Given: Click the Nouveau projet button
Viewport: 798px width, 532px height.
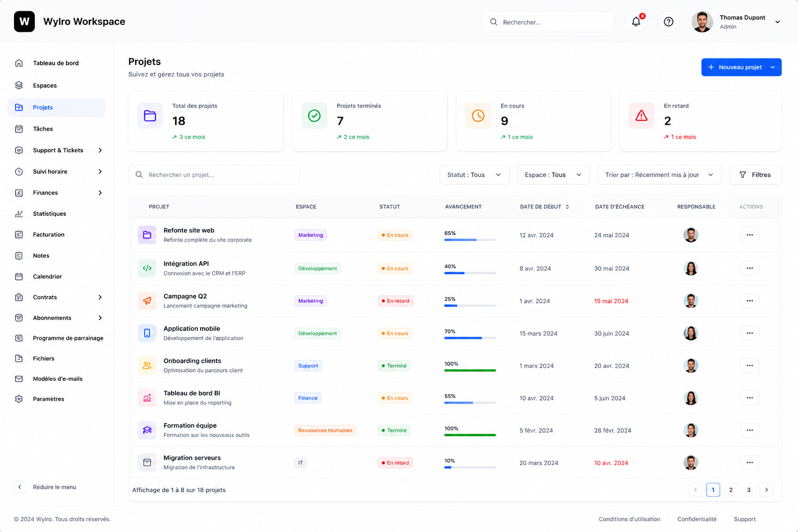Looking at the screenshot, I should (741, 67).
